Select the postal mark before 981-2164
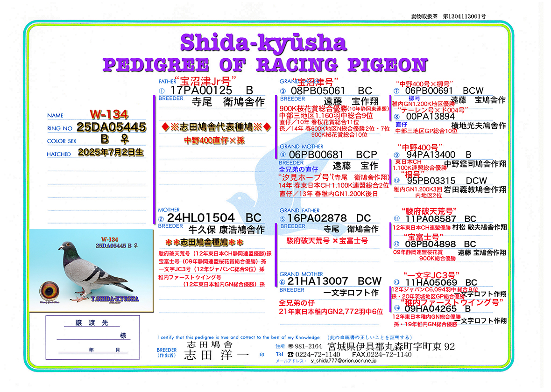This screenshot has height=392, width=551. (290, 346)
